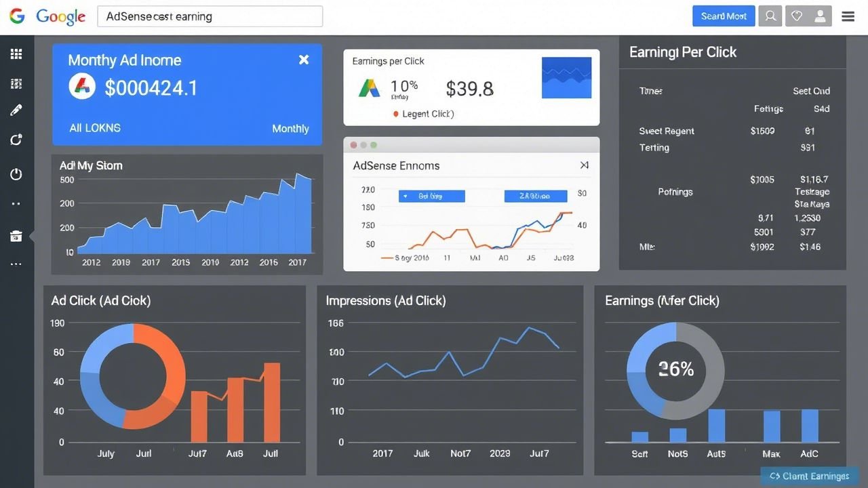Click the $1509 table value

pos(762,131)
